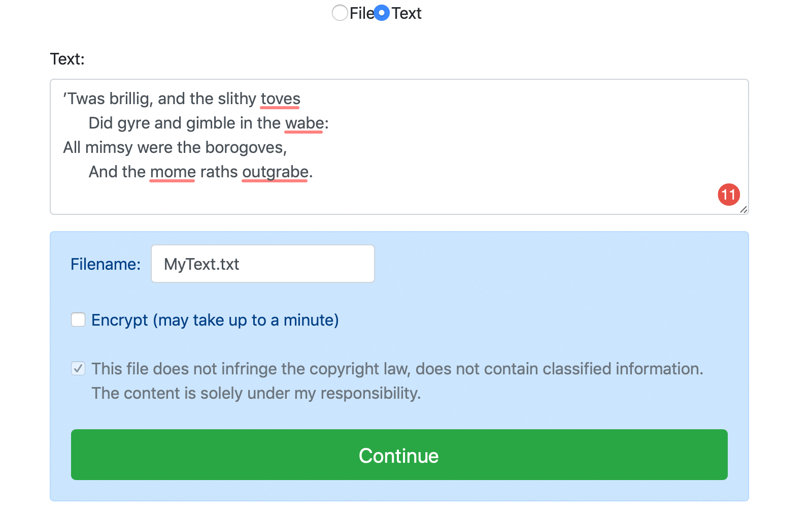Click the Text option label
The width and height of the screenshot is (812, 508).
(407, 13)
